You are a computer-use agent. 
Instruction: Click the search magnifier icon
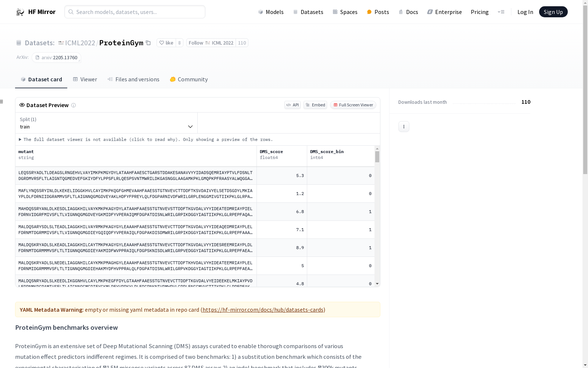[x=71, y=12]
